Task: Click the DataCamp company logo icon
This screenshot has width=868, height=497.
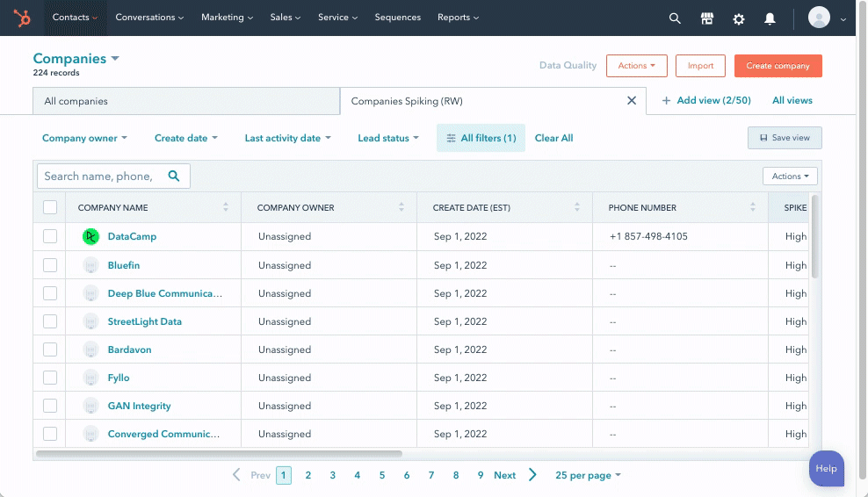Action: 90,236
